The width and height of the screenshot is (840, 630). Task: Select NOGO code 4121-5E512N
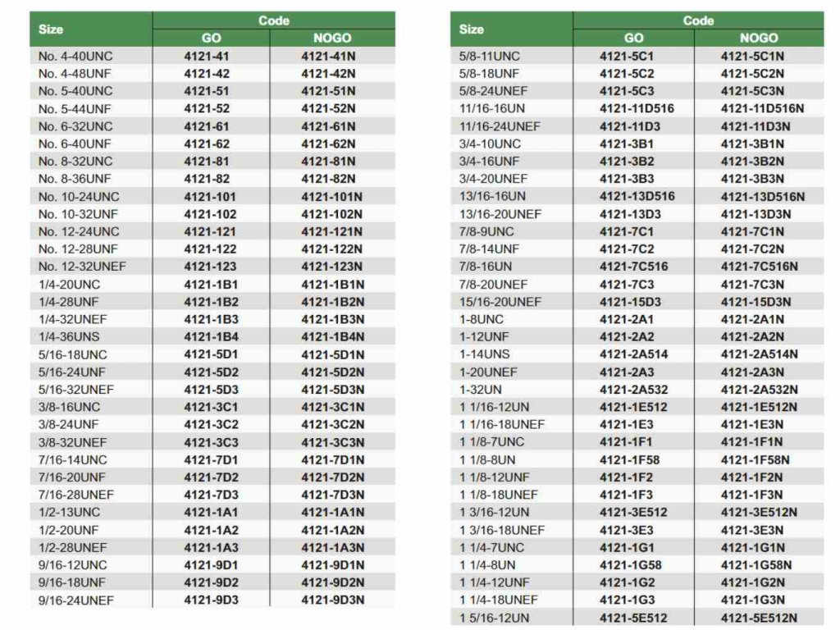pyautogui.click(x=759, y=618)
